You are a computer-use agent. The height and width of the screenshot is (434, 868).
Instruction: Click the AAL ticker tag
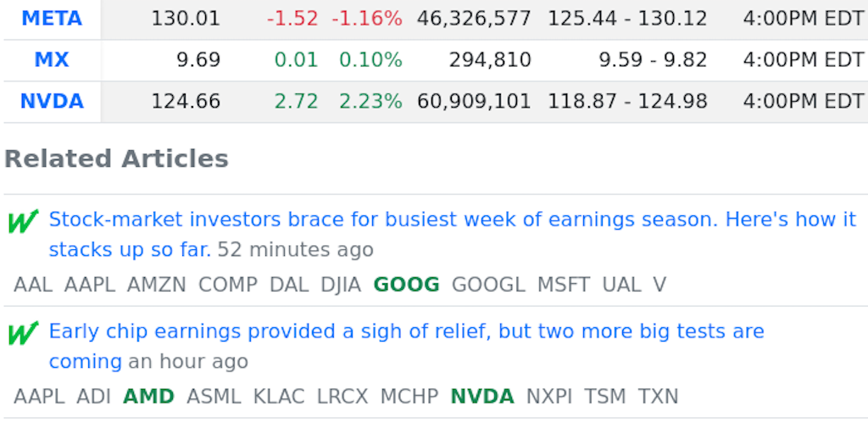click(33, 285)
